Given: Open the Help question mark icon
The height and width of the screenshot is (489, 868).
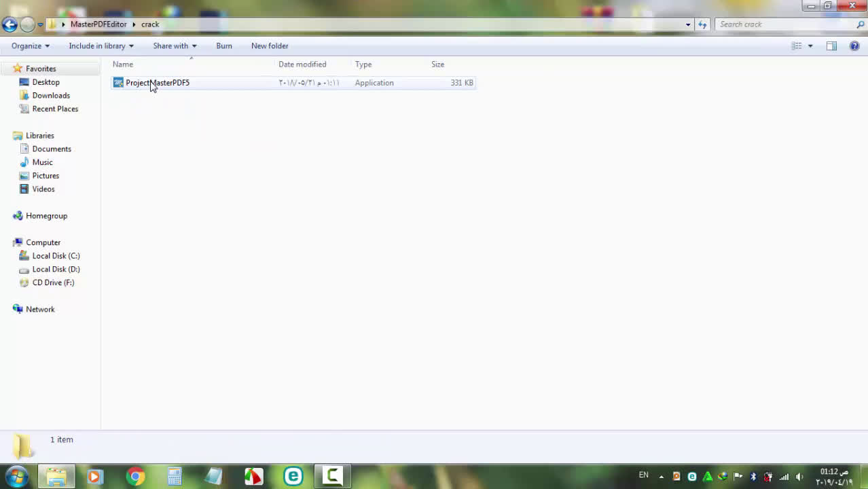Looking at the screenshot, I should [x=854, y=46].
